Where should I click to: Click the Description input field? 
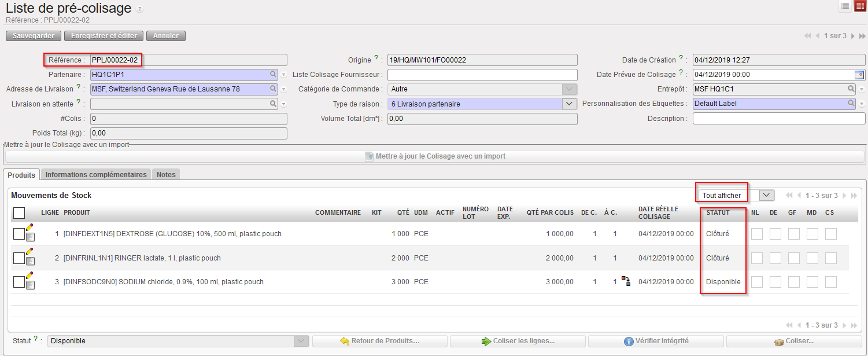click(x=778, y=119)
